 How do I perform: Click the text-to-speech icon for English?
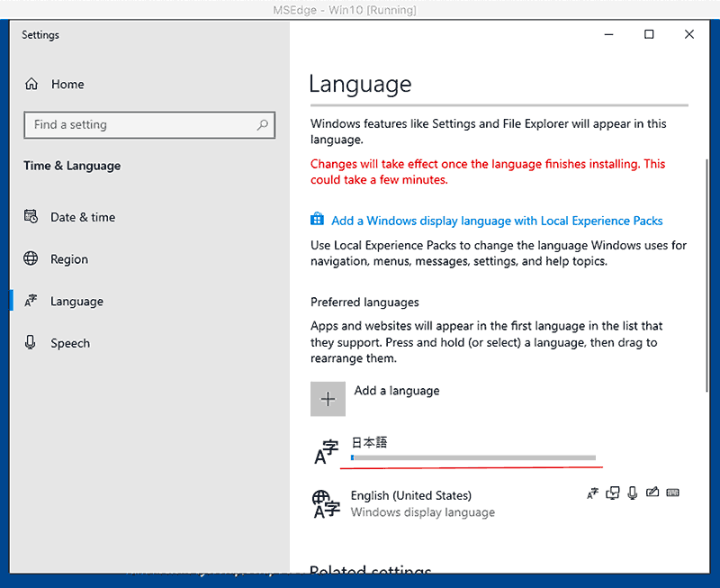click(x=613, y=493)
